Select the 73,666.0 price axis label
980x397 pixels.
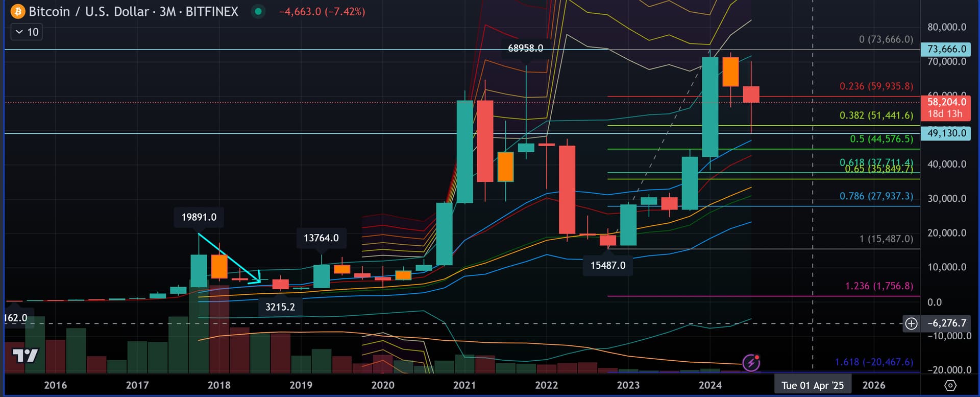946,49
